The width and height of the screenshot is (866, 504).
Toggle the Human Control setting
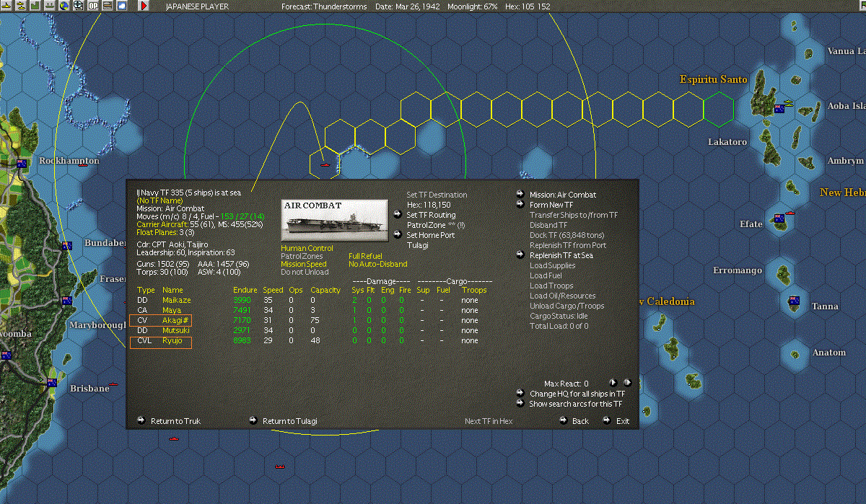[307, 248]
